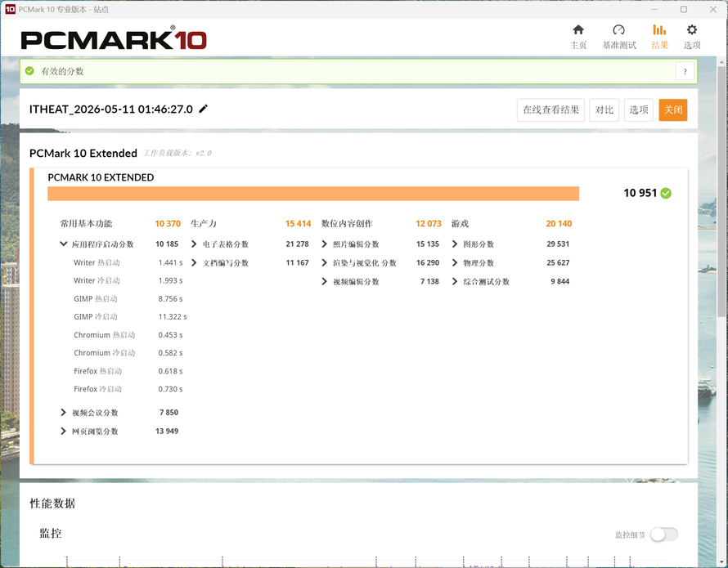The height and width of the screenshot is (568, 728).
Task: Click the GIMP 冷启动 value 11.322 s
Action: (173, 317)
